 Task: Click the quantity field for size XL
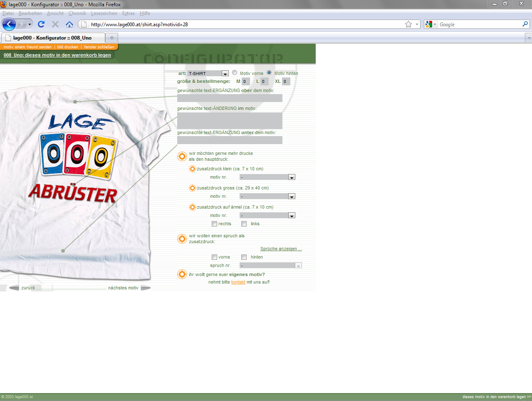pyautogui.click(x=286, y=81)
